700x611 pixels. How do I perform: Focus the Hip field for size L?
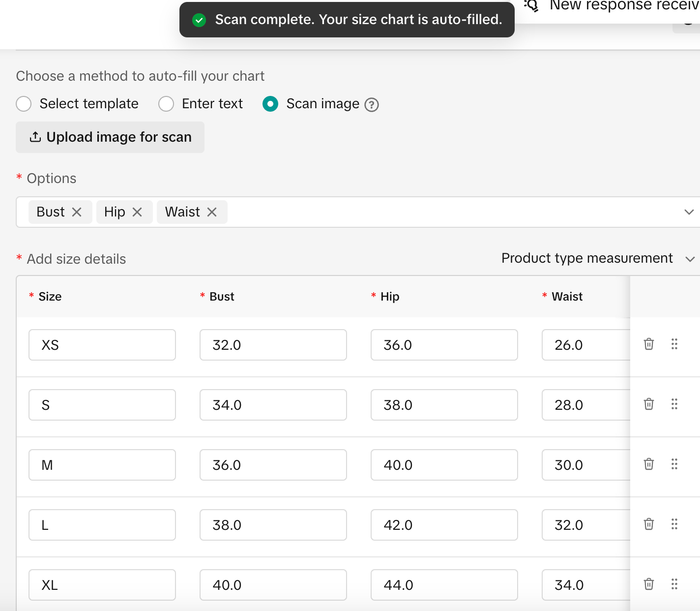pos(444,525)
